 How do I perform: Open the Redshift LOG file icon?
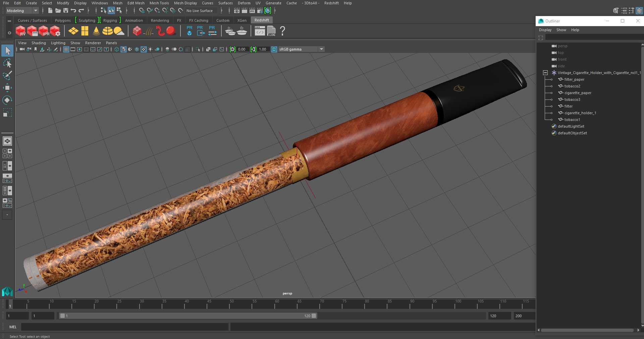(271, 31)
